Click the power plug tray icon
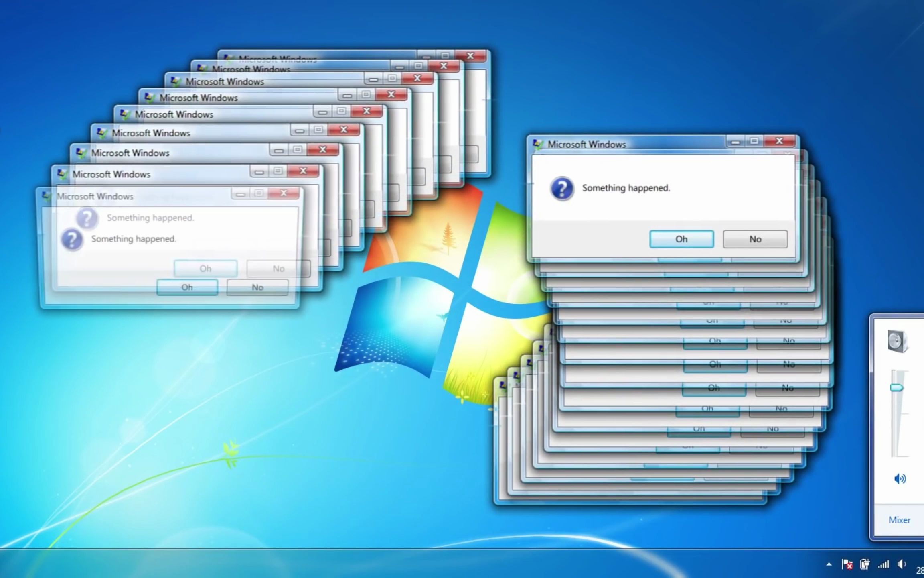 (x=865, y=564)
